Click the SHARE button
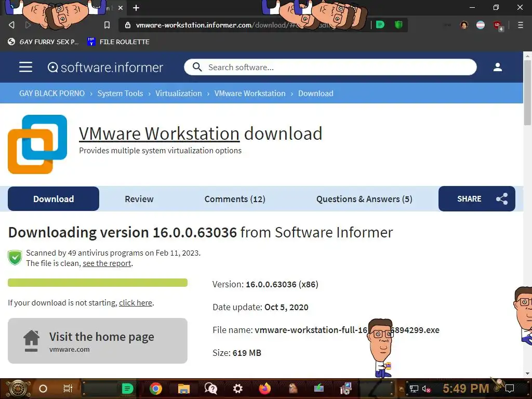This screenshot has height=399, width=532. click(x=477, y=199)
